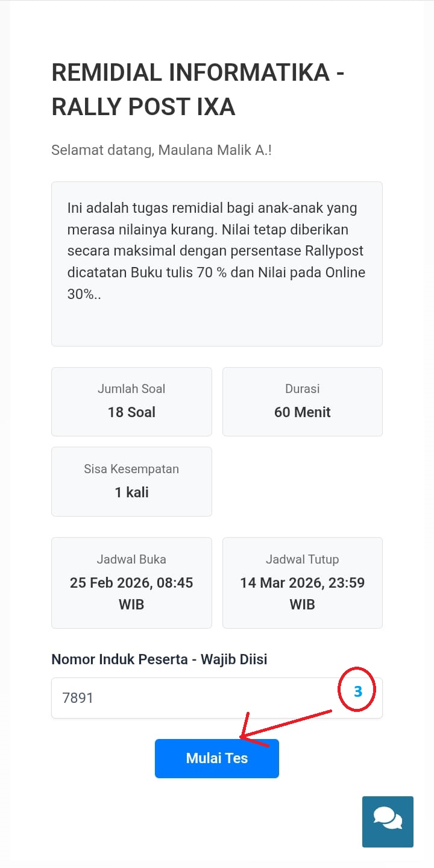Screen dimensions: 434x868
Task: Click the Nomor Induk Peserta label
Action: [x=159, y=659]
